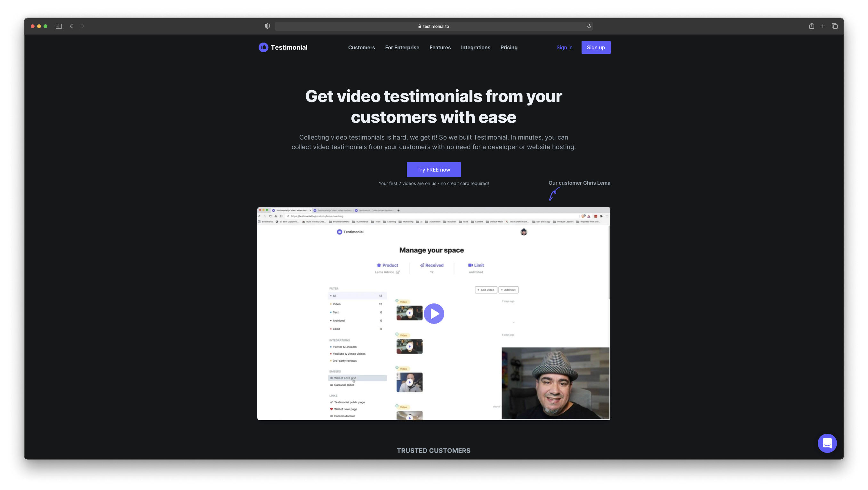
Task: Select the Liked filter in demo
Action: click(x=357, y=329)
